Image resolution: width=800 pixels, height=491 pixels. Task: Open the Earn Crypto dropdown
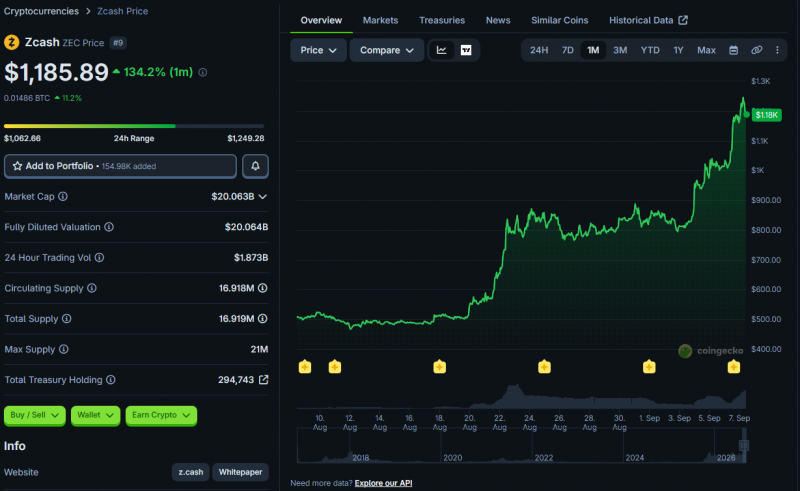click(x=161, y=415)
